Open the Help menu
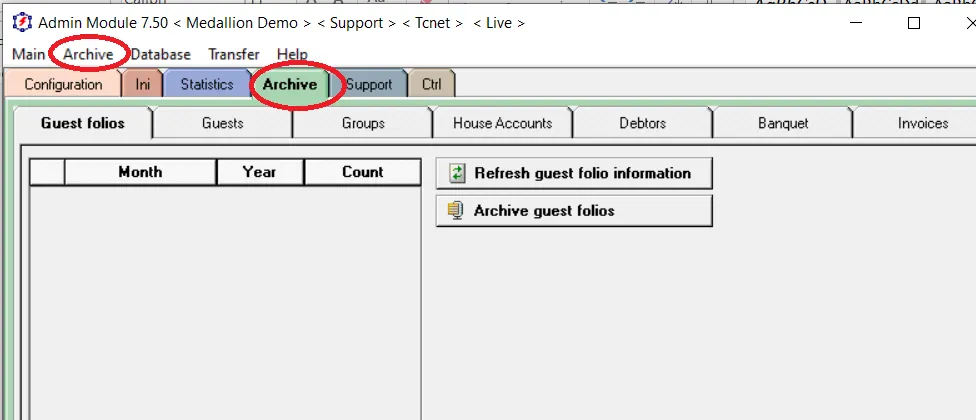The image size is (976, 420). (x=293, y=54)
